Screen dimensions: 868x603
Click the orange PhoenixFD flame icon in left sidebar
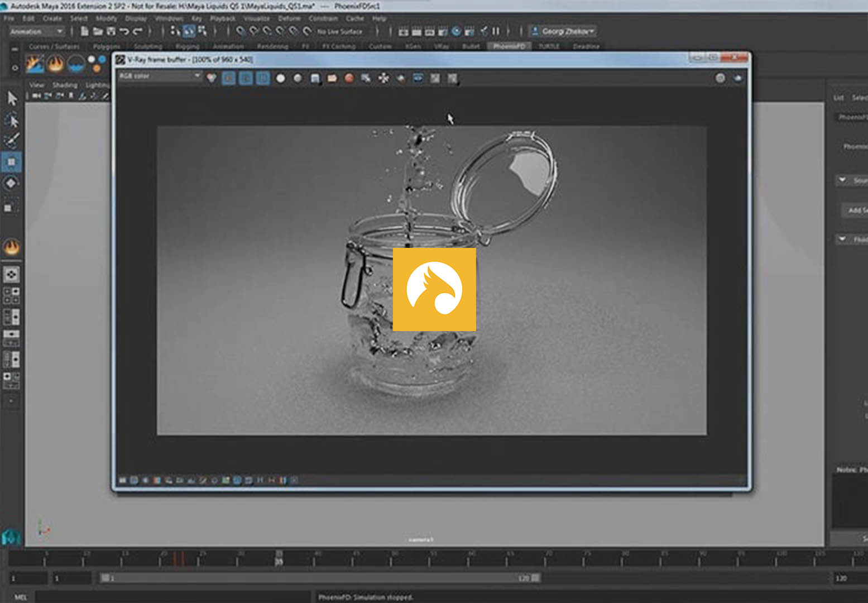[x=12, y=247]
